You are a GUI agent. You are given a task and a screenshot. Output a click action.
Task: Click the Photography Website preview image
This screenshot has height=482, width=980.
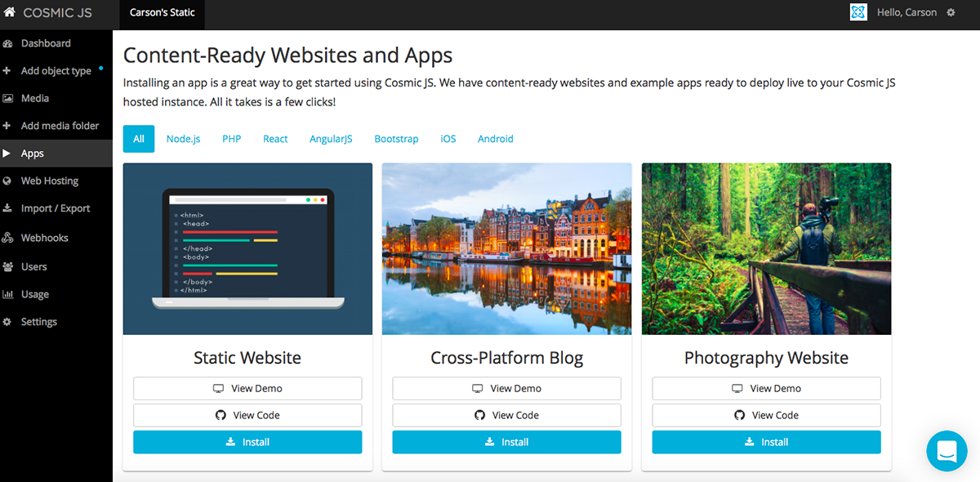(765, 248)
